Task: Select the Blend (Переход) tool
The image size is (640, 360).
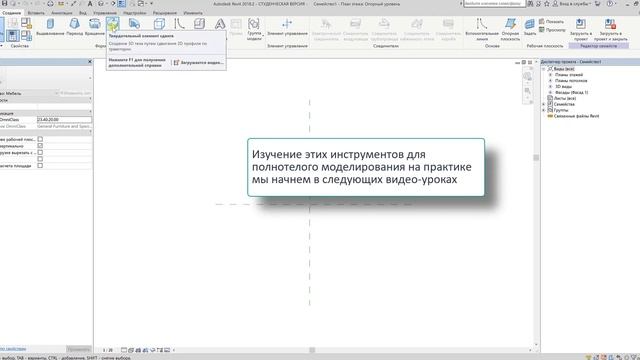Action: tap(74, 27)
